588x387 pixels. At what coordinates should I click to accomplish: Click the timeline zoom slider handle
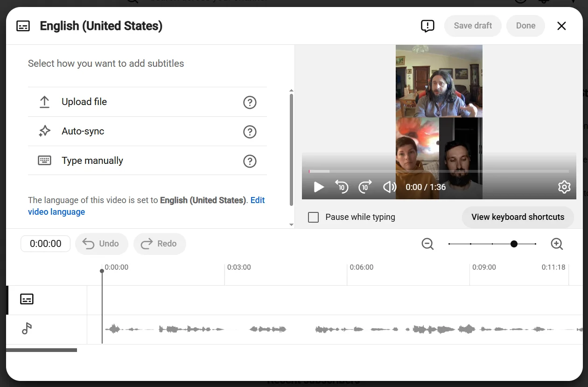point(514,244)
